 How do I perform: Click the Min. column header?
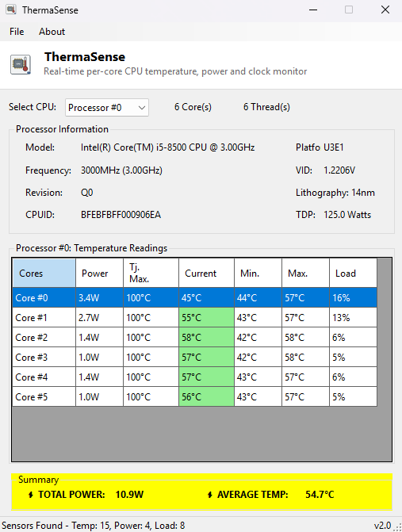coord(258,273)
